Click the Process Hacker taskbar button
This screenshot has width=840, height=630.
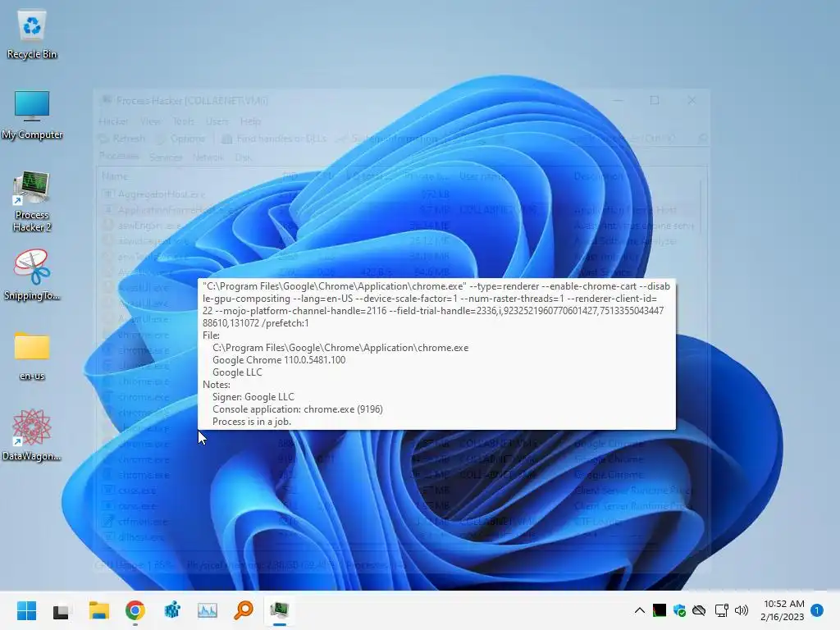click(279, 610)
